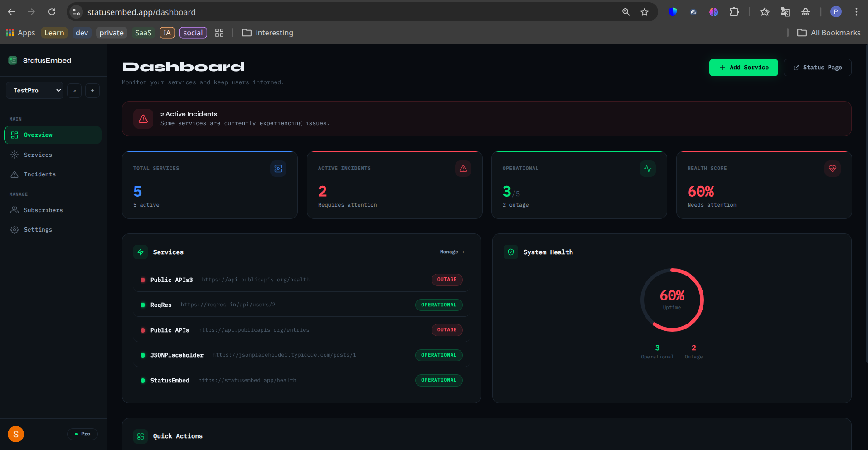Click the orange S user avatar
Viewport: 868px width, 450px height.
(x=16, y=434)
